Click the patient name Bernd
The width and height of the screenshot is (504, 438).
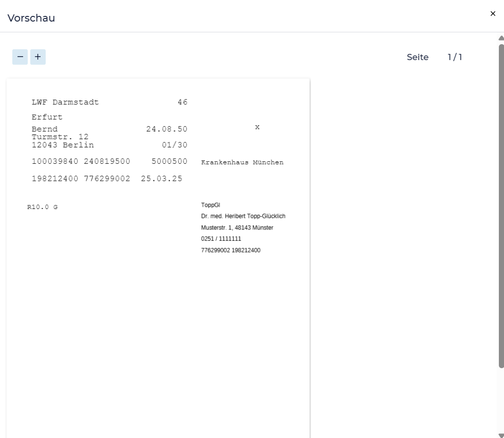45,129
